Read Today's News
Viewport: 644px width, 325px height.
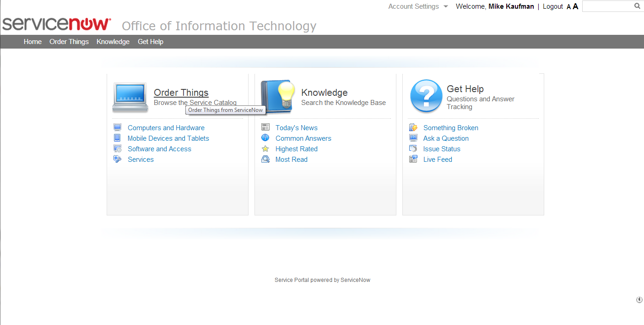[x=297, y=128]
